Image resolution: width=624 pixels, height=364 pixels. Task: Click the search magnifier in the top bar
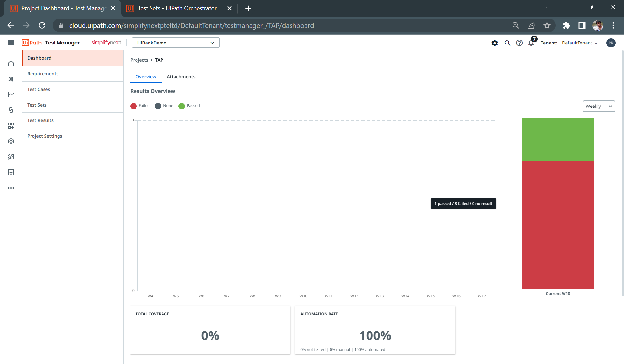coord(507,43)
